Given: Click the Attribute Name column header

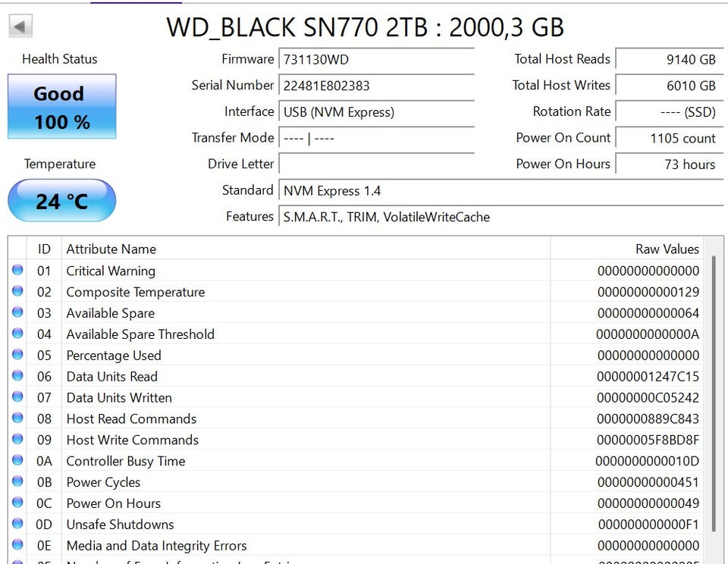Looking at the screenshot, I should point(306,249).
